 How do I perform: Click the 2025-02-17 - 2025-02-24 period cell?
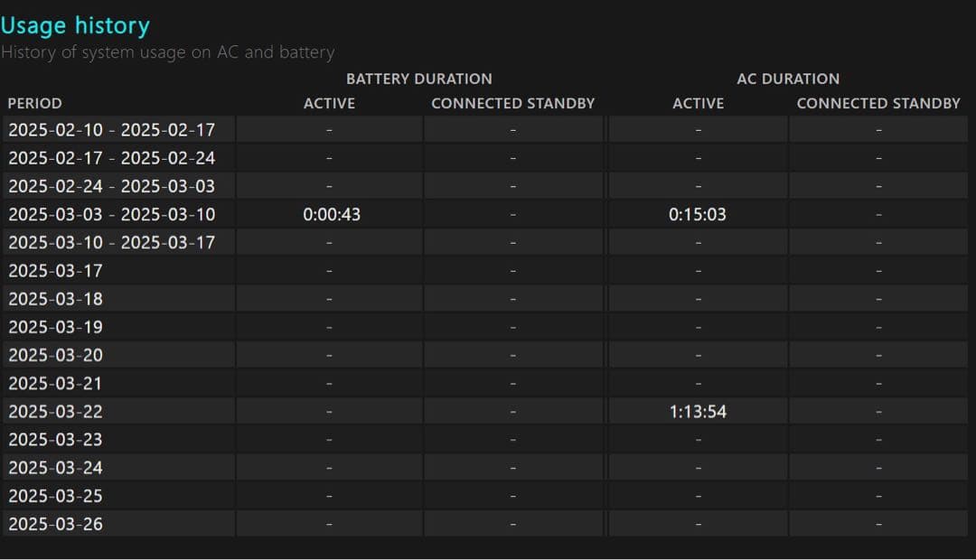pyautogui.click(x=112, y=158)
